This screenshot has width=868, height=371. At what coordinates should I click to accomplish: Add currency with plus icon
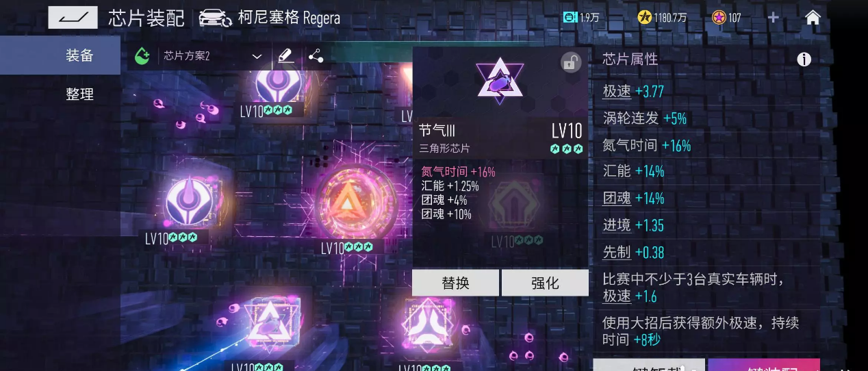click(774, 18)
